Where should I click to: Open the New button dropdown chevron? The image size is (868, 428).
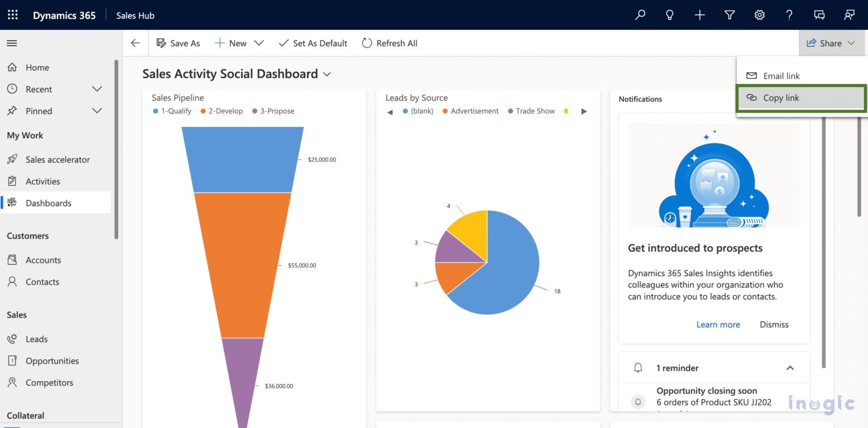(x=259, y=43)
